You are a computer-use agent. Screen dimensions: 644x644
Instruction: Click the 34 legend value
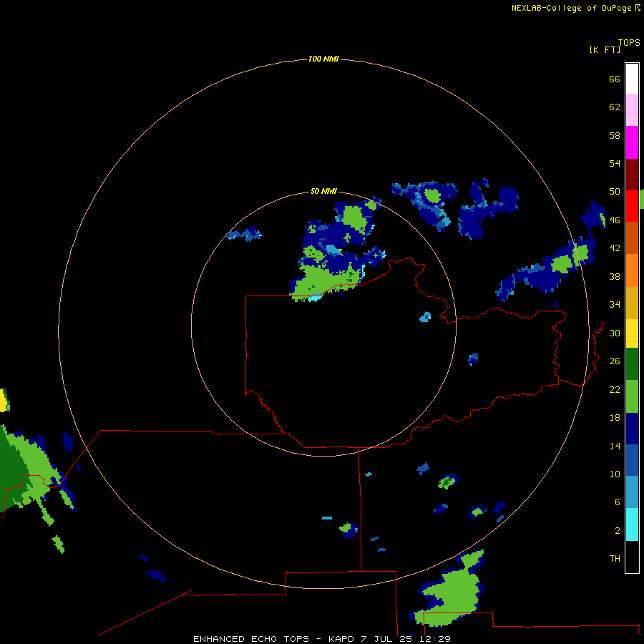615,304
